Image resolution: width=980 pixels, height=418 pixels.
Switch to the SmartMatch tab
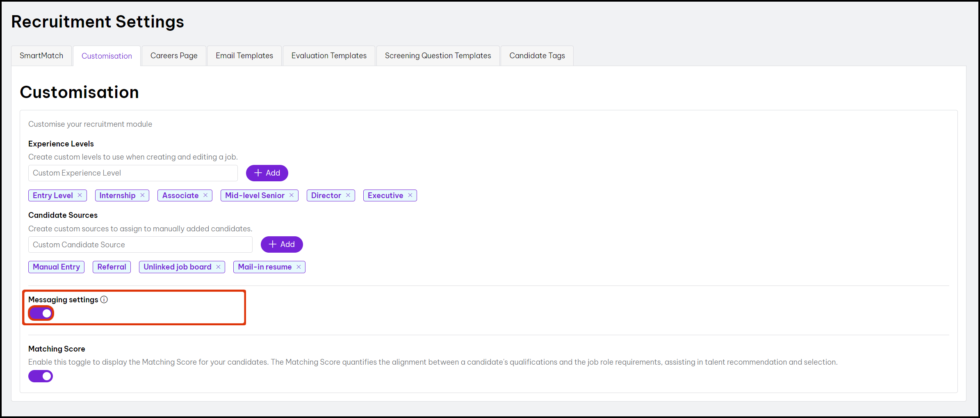41,56
